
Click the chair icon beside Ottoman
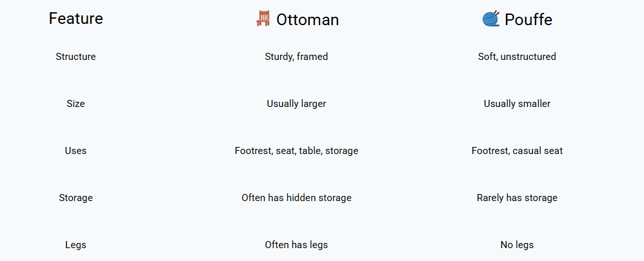[263, 19]
